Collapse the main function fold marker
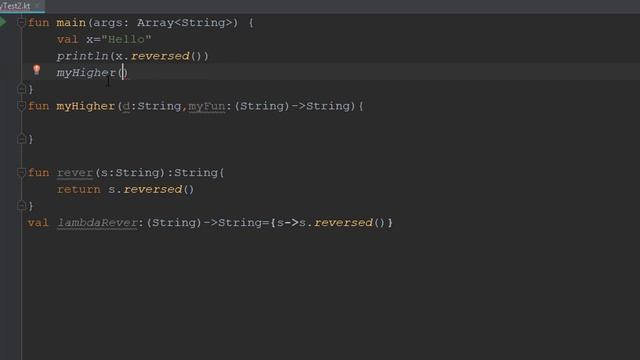 (x=22, y=22)
